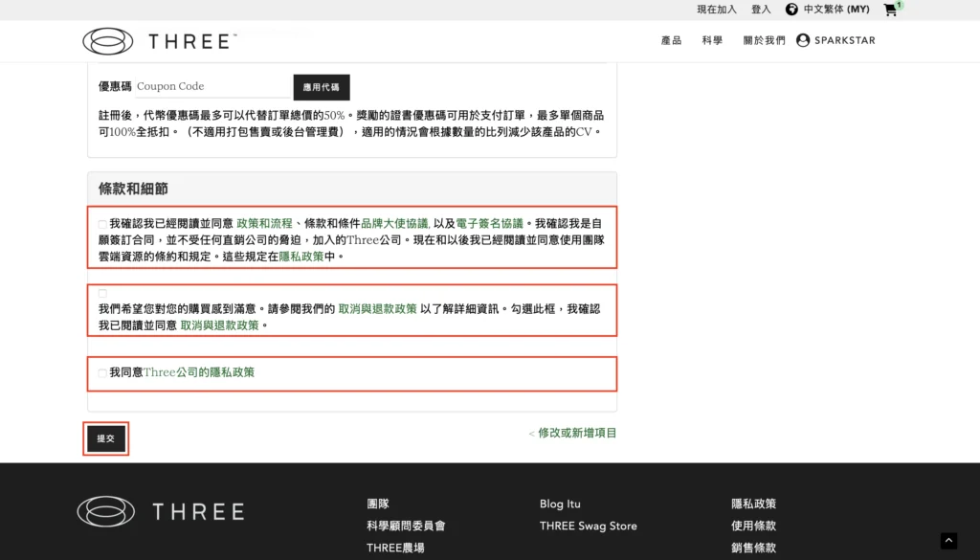Click the footer 團隊 link
The image size is (980, 560).
(378, 504)
